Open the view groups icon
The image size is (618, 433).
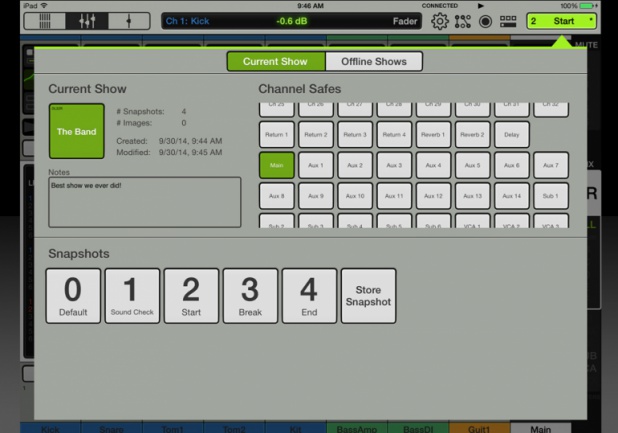click(508, 21)
